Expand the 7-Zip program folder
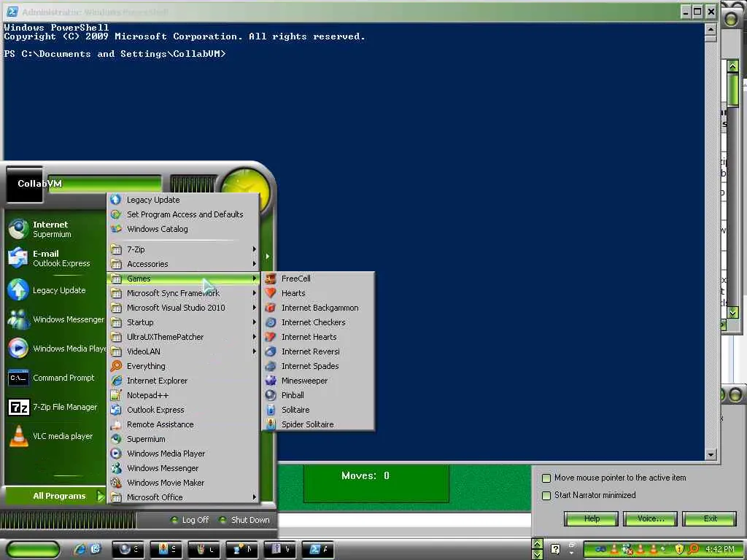 pyautogui.click(x=183, y=249)
